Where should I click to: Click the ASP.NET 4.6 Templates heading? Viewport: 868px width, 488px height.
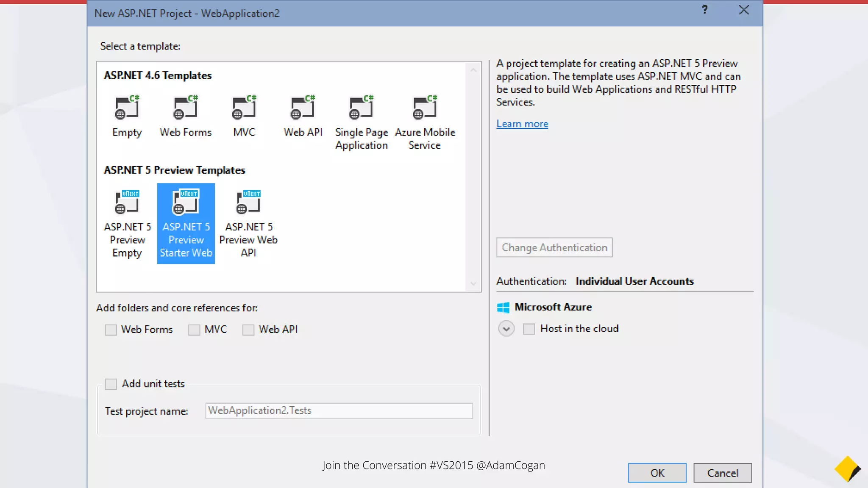(x=158, y=76)
